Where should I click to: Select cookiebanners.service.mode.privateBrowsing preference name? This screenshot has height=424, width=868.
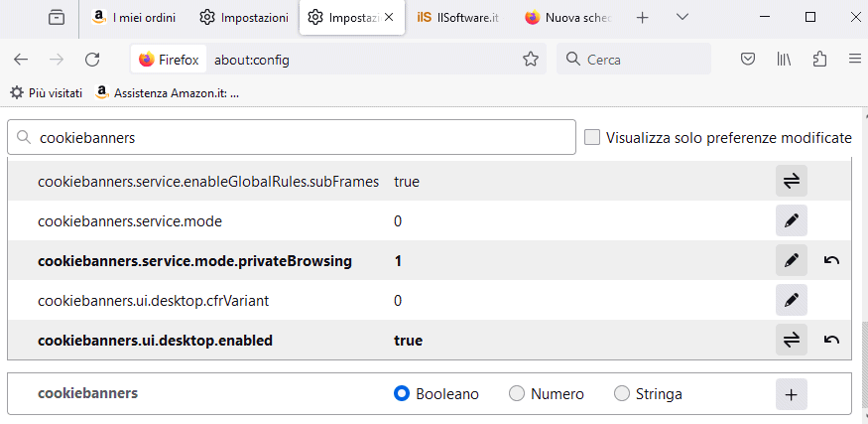click(194, 260)
